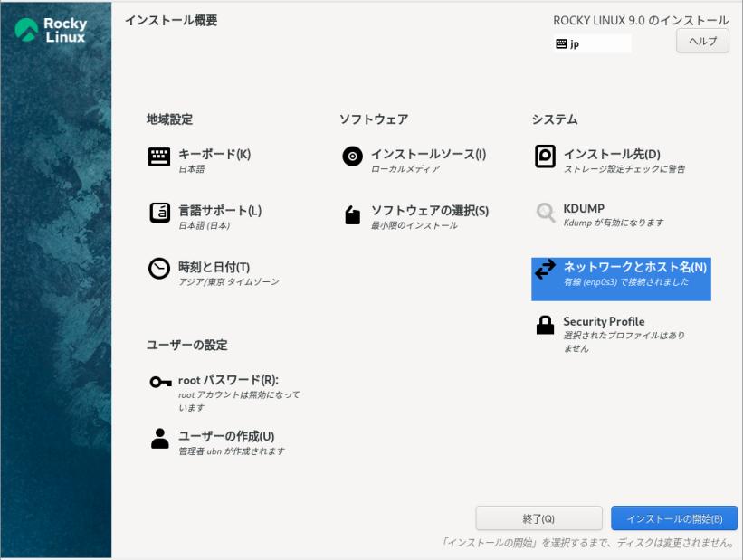Image resolution: width=743 pixels, height=560 pixels.
Task: Click the システム section heading
Action: coord(555,119)
